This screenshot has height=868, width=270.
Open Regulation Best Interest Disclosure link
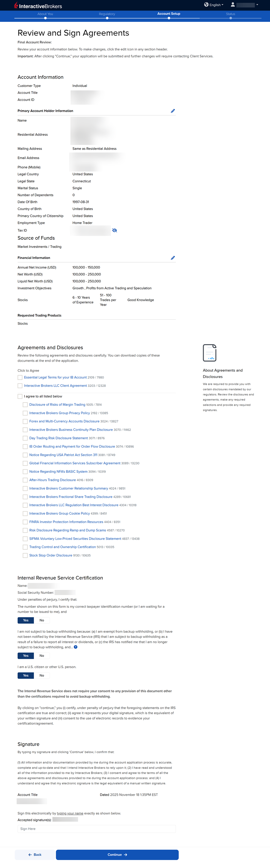point(74,505)
